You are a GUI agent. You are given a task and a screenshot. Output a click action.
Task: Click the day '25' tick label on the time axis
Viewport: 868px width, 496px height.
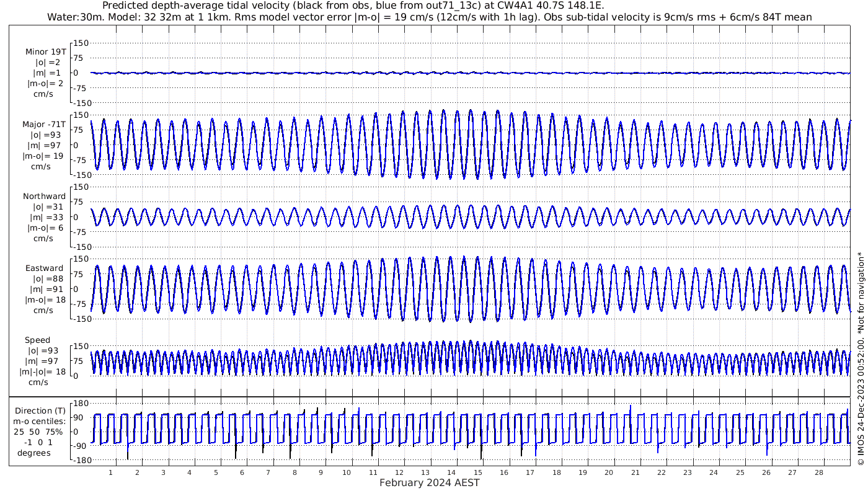tap(740, 472)
